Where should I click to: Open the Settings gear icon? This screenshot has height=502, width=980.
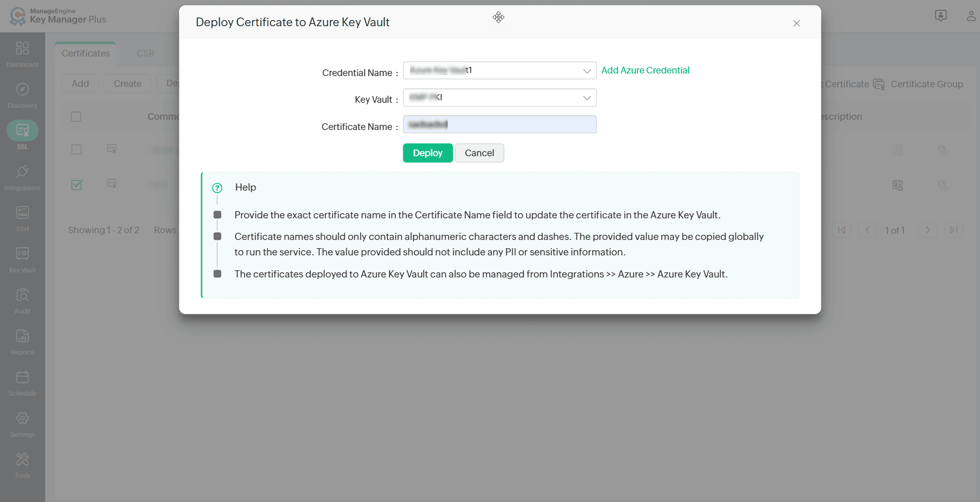point(23,418)
